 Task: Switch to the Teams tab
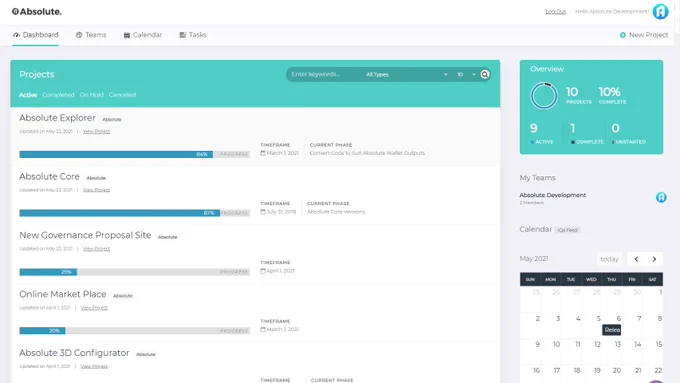[x=91, y=35]
